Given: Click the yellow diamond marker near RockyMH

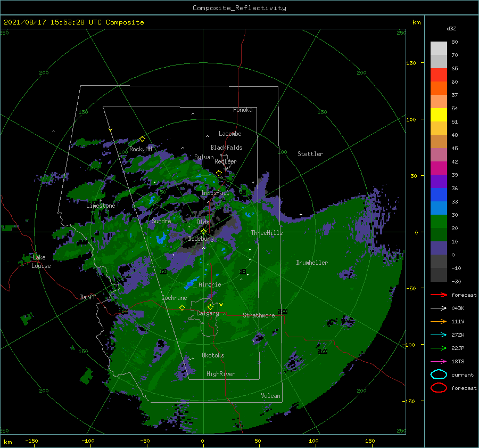Looking at the screenshot, I should click(x=142, y=139).
